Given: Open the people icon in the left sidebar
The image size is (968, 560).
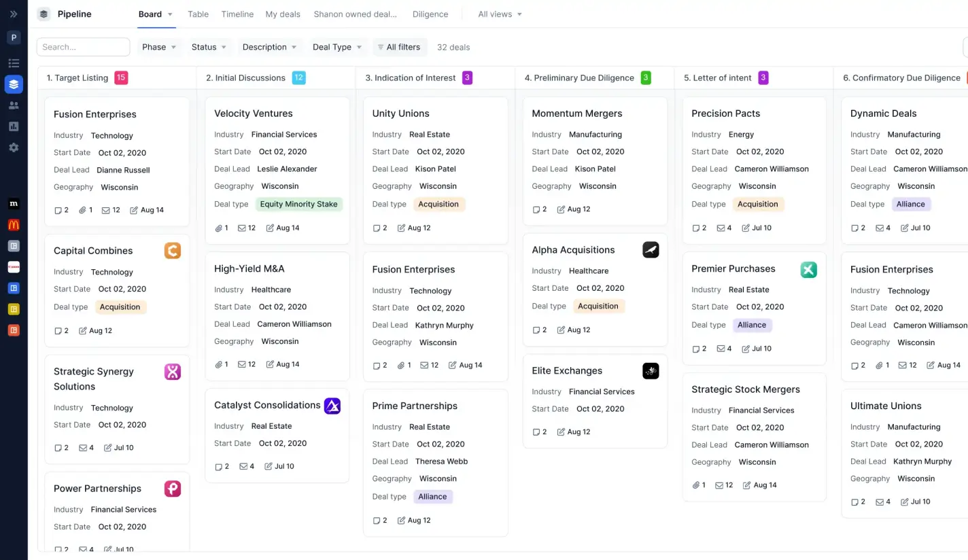Looking at the screenshot, I should click(14, 105).
